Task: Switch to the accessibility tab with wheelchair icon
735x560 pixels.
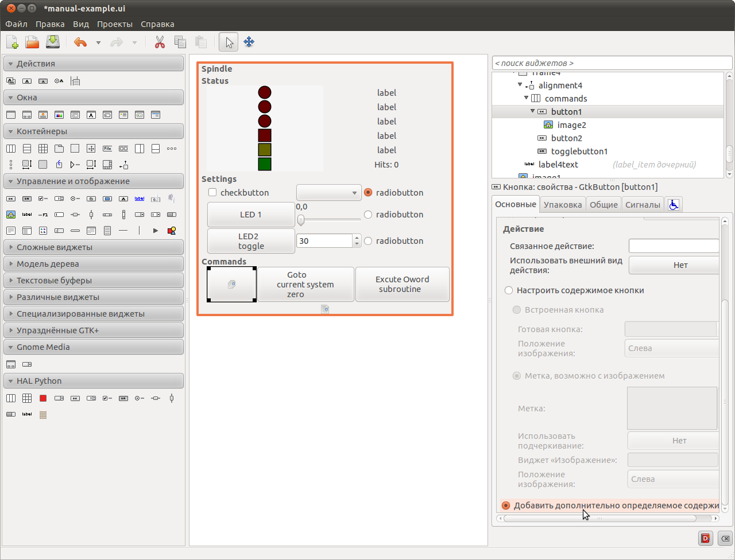Action: click(x=673, y=204)
